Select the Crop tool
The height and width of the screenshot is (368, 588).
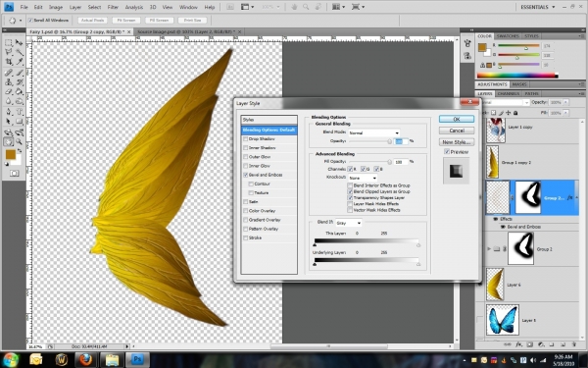8,62
